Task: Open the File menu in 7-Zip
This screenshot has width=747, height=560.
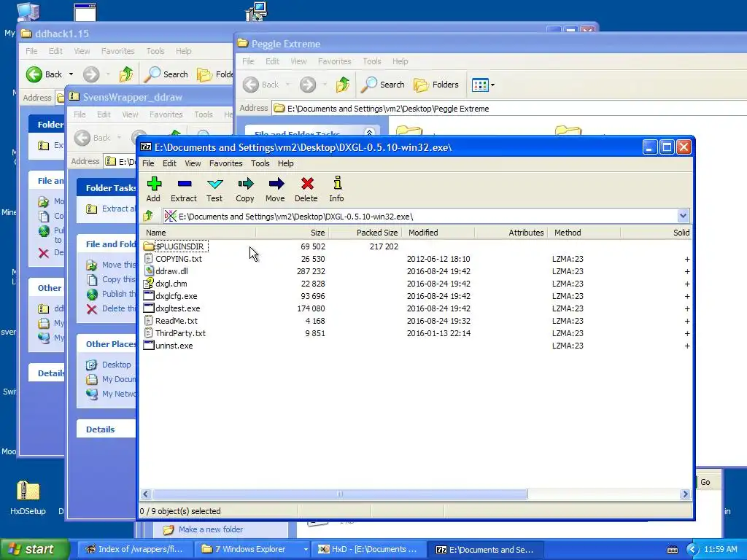Action: click(148, 163)
